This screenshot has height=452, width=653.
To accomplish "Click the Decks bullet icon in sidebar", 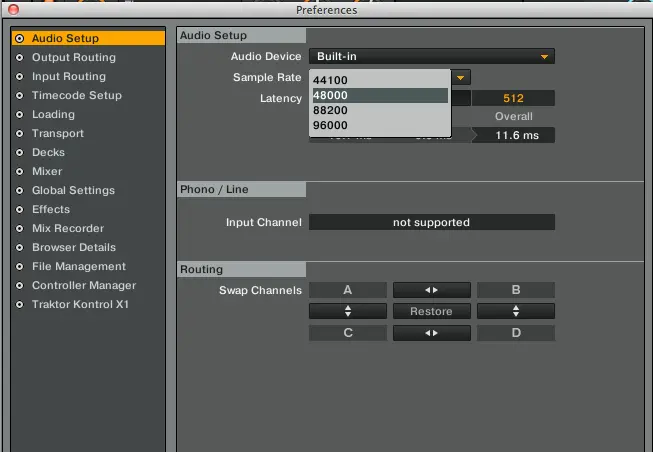I will pyautogui.click(x=19, y=153).
